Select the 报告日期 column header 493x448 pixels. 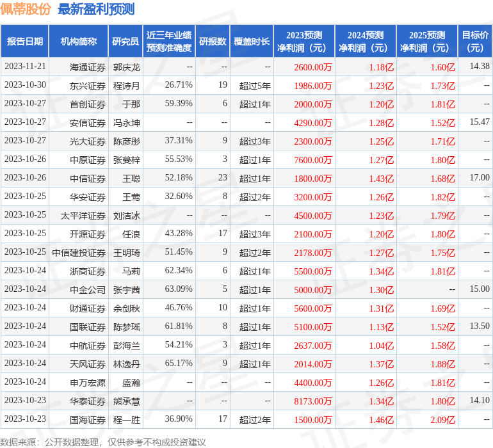pos(25,41)
